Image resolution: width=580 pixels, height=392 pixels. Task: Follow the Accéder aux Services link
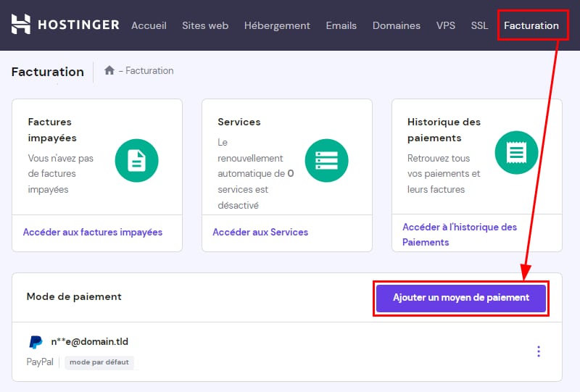(260, 233)
